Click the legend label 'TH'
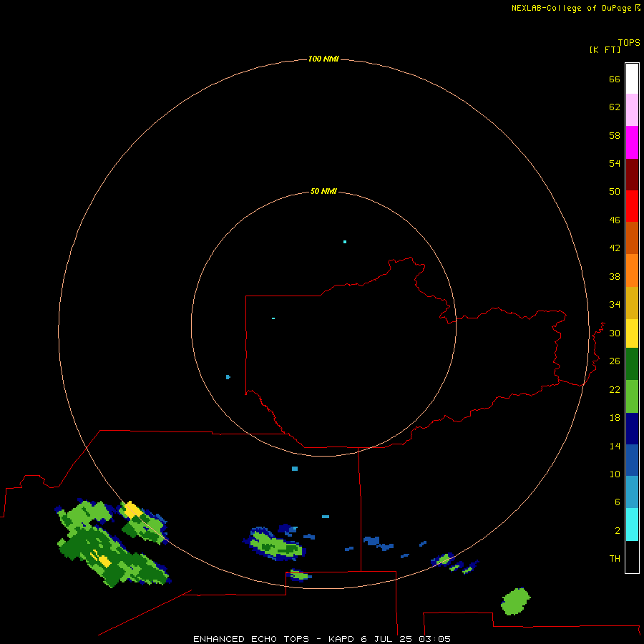 (615, 559)
